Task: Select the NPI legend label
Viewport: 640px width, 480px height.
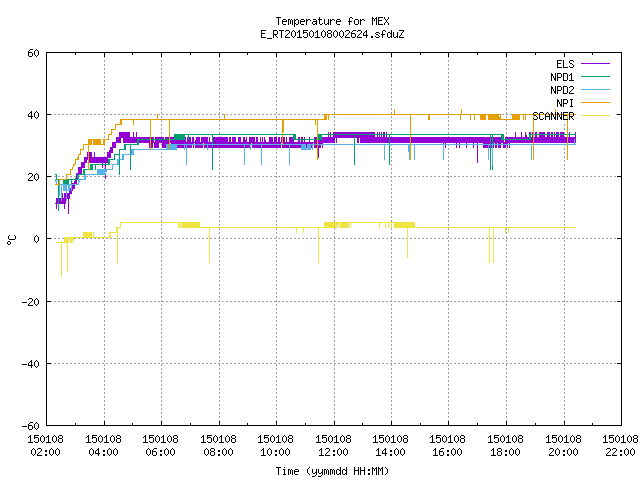Action: [565, 103]
